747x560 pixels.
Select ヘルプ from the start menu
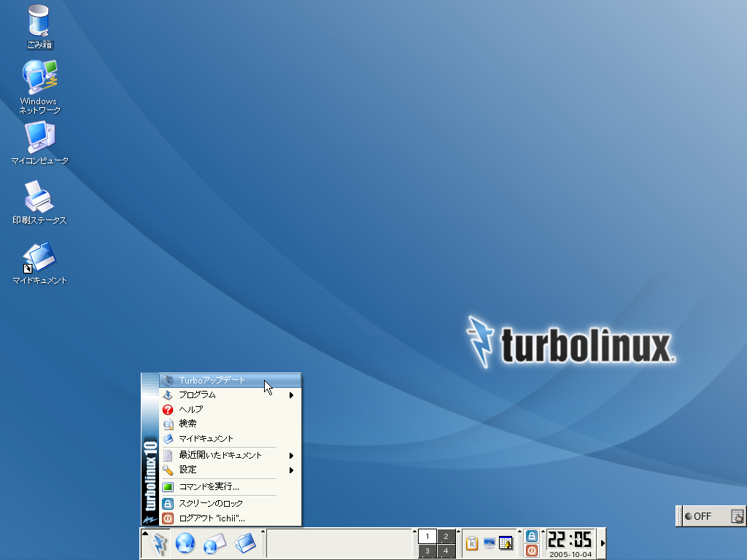pos(230,409)
